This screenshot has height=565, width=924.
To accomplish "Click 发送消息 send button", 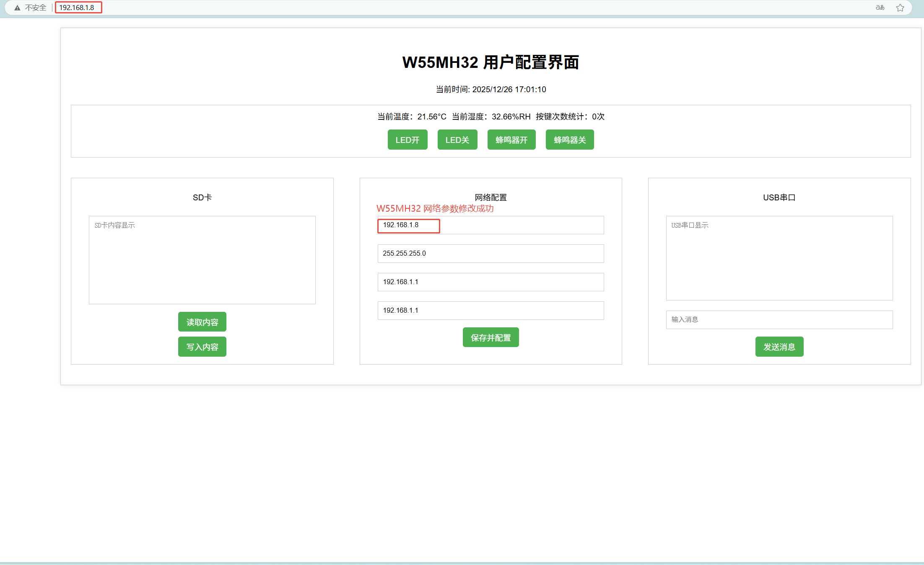I will (x=779, y=347).
